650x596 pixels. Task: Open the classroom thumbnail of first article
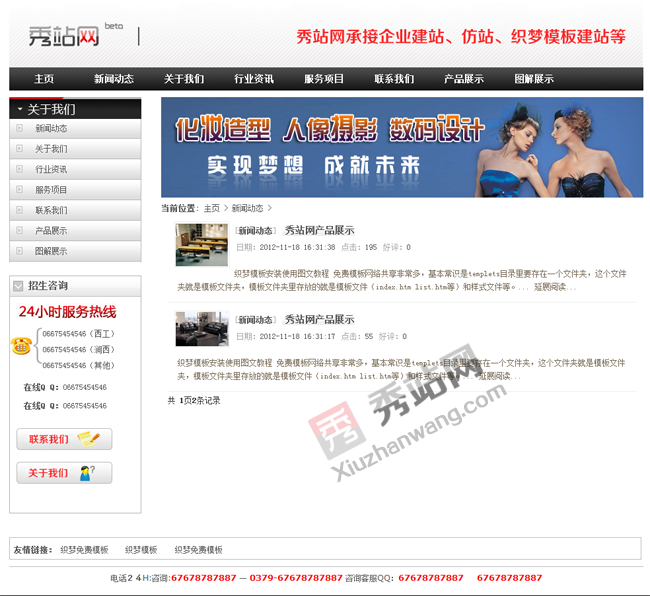pos(201,244)
